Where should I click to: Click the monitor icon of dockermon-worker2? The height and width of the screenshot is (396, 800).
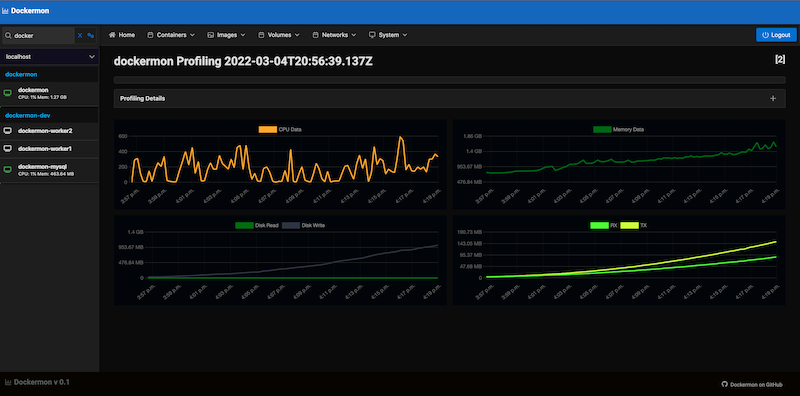pos(8,131)
